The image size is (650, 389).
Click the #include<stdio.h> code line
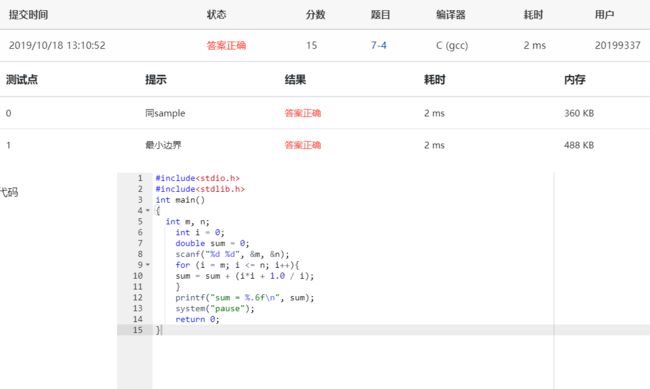197,178
